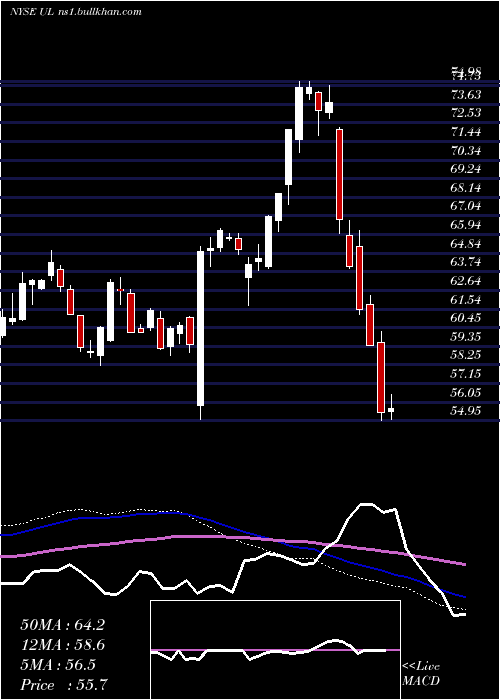
Task: Click the 5MA : 56.5 readout
Action: [58, 665]
